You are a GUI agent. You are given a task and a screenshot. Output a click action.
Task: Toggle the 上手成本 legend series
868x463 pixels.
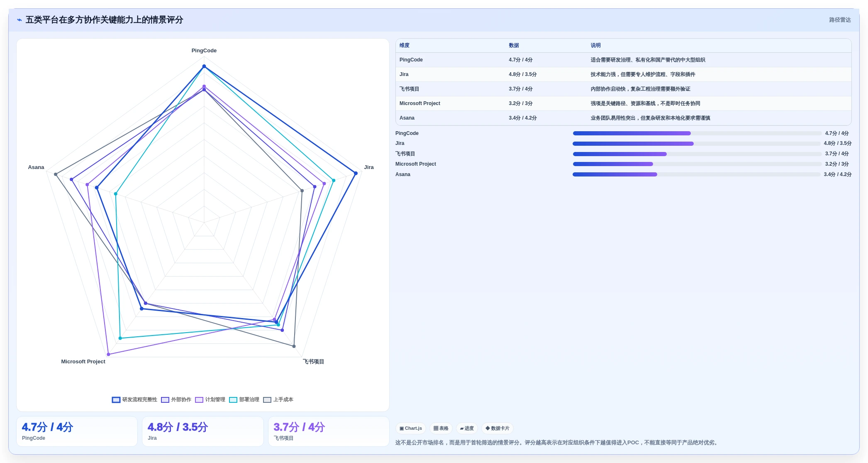278,399
